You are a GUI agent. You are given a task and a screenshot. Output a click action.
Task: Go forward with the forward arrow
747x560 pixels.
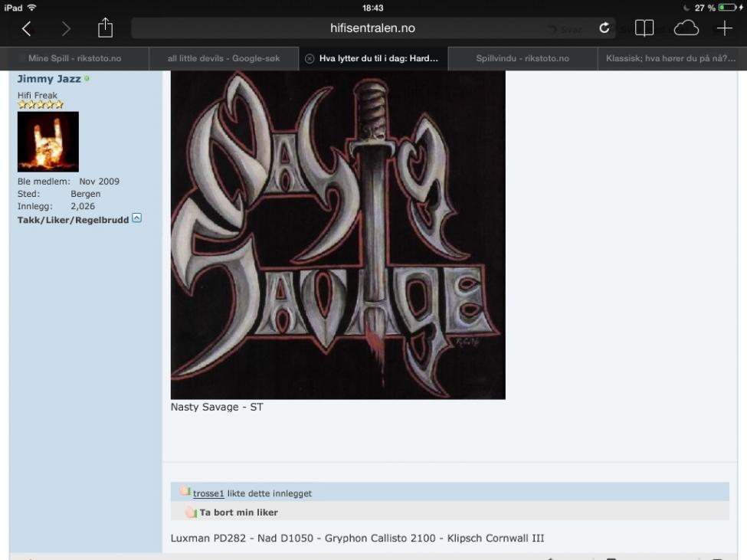tap(66, 28)
